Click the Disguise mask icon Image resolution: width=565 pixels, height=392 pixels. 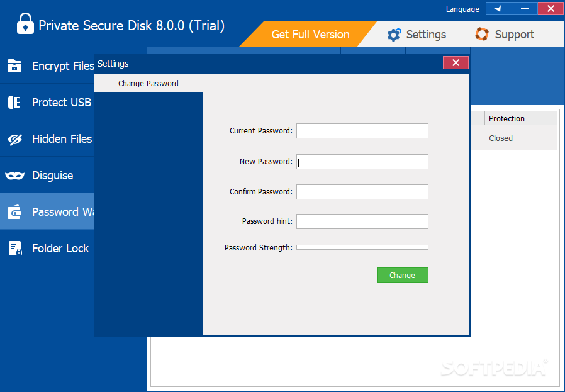(x=14, y=176)
